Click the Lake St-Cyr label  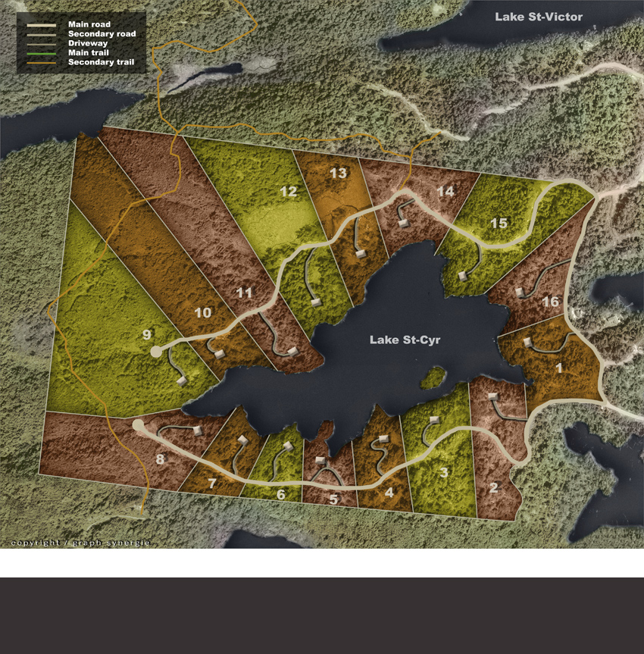[405, 340]
